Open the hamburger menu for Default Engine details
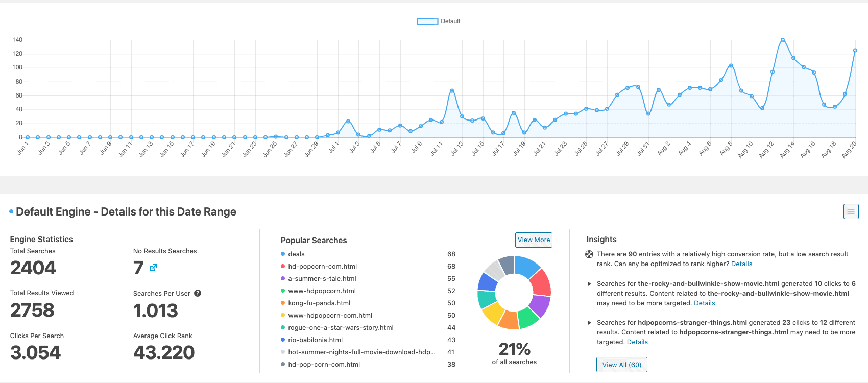Screen dimensions: 868x383 851,211
